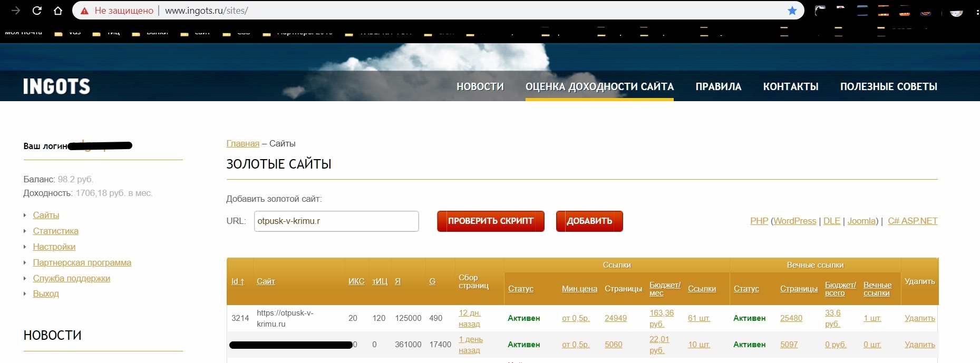Screen dimensions: 980x363
Task: Click the not-secure warning triangle icon
Action: 84,11
